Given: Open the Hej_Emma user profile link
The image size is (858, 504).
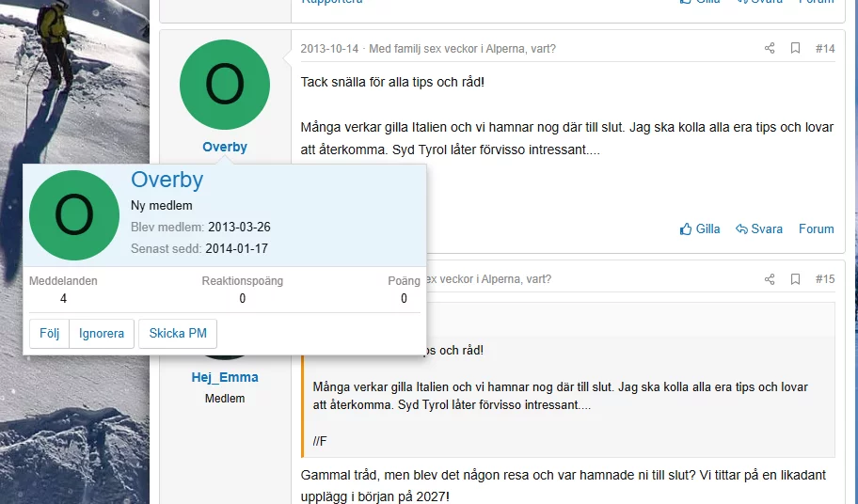Looking at the screenshot, I should tap(225, 377).
